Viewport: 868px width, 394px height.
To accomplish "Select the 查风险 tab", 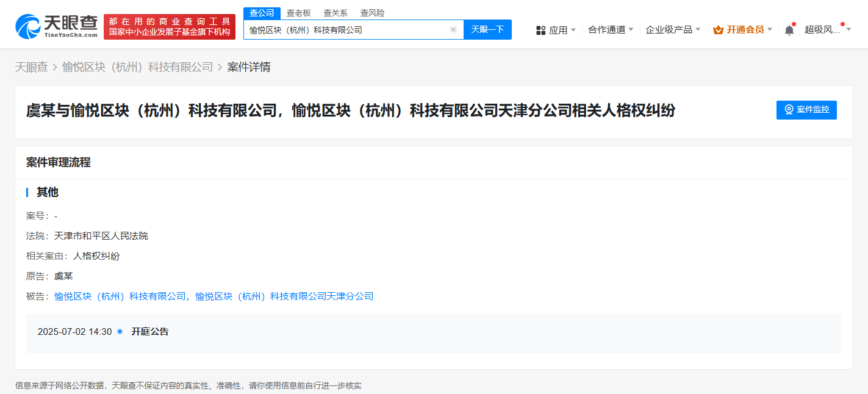I will point(372,13).
